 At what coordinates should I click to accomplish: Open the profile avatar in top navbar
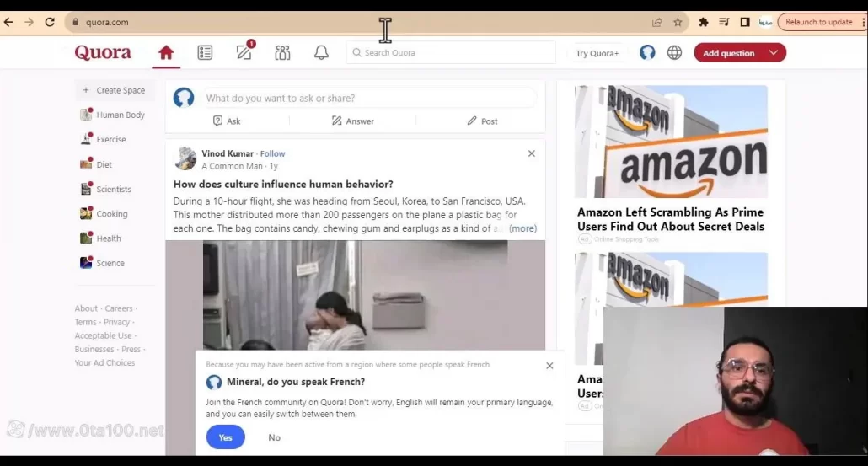click(647, 53)
